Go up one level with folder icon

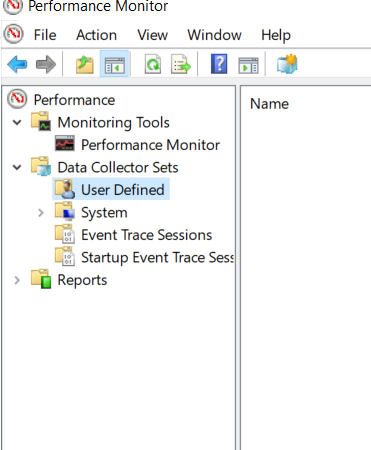85,64
